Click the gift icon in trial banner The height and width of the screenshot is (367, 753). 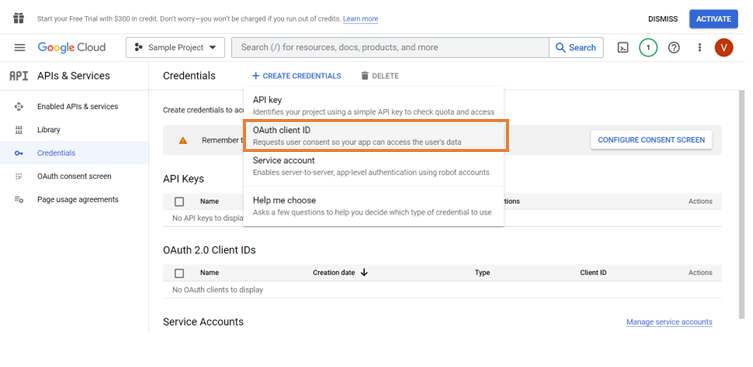point(19,19)
